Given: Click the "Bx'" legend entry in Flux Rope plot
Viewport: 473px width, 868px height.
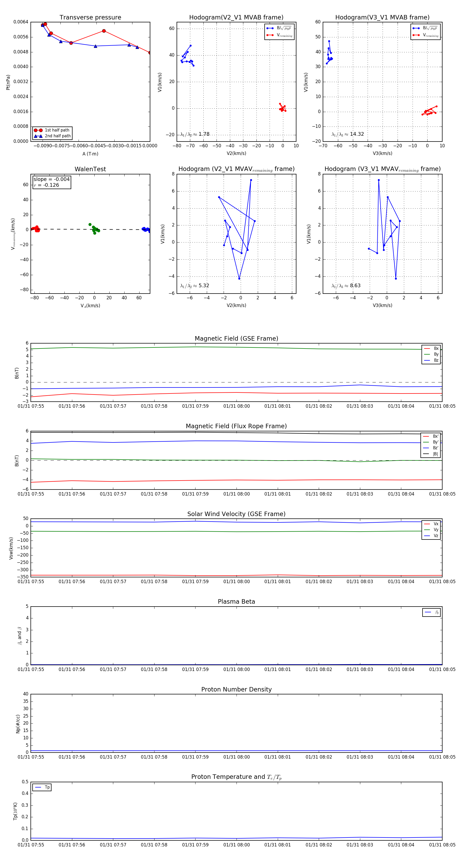Looking at the screenshot, I should (431, 436).
